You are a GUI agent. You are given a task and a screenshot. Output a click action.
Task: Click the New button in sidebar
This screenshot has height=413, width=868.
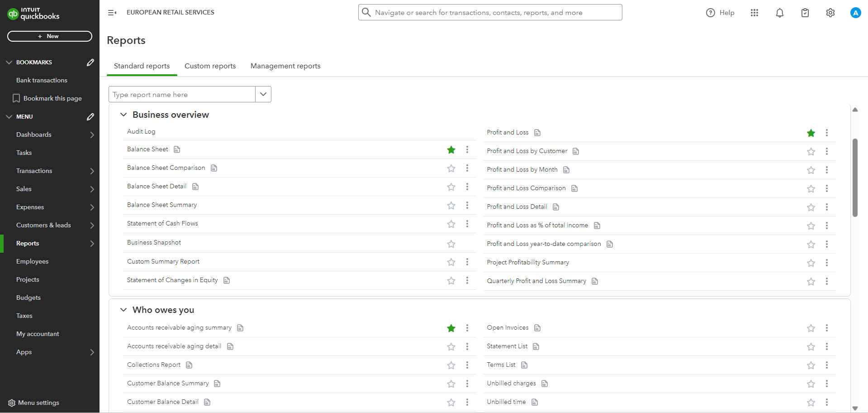coord(50,36)
